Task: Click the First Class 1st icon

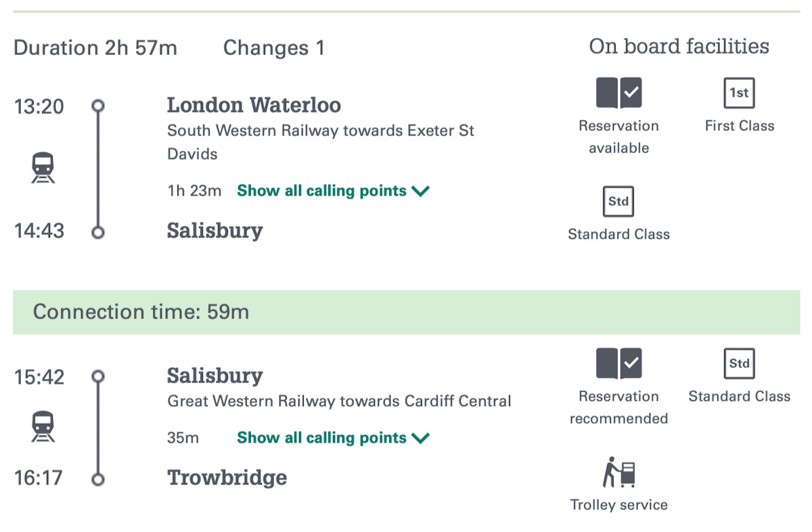Action: pos(739,93)
